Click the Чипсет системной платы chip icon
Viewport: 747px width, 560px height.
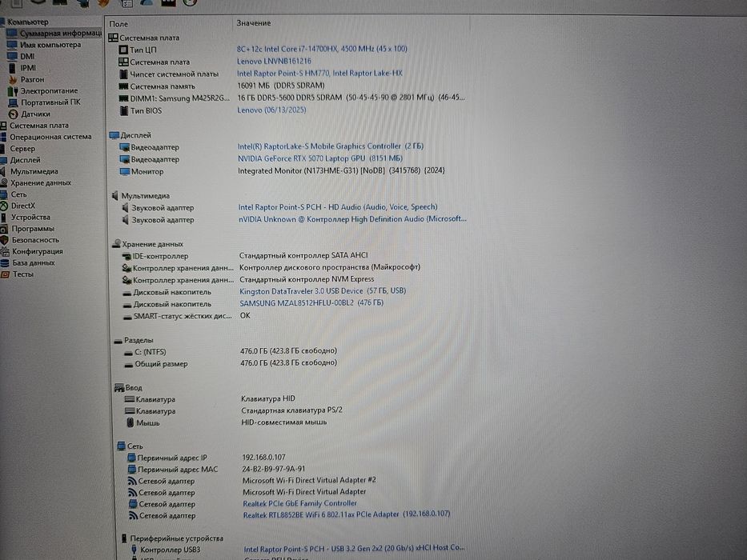pos(123,74)
